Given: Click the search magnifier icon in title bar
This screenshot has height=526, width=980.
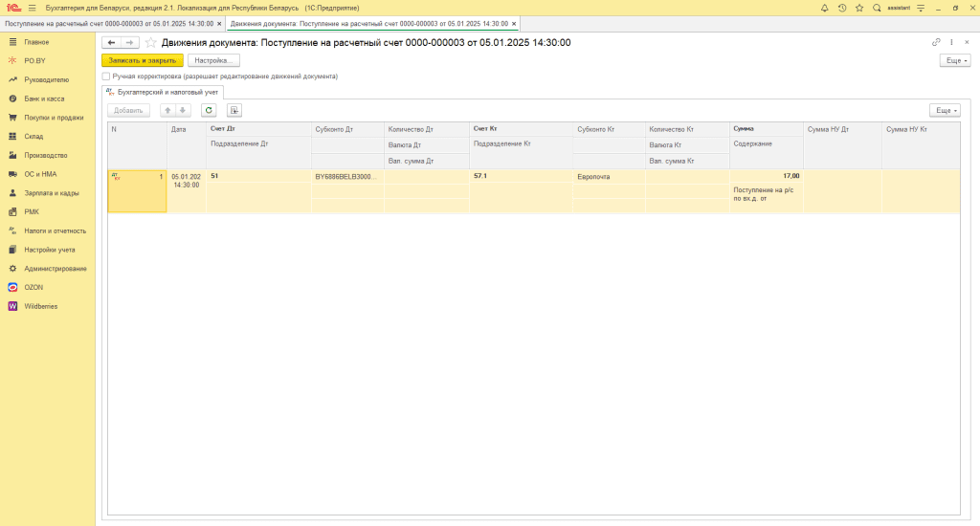Looking at the screenshot, I should click(877, 8).
